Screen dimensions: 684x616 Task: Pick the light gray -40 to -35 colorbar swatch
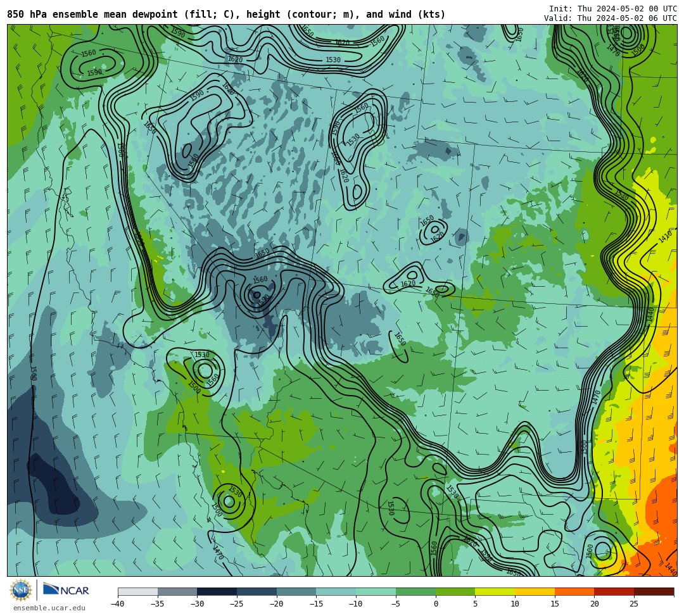(x=138, y=591)
